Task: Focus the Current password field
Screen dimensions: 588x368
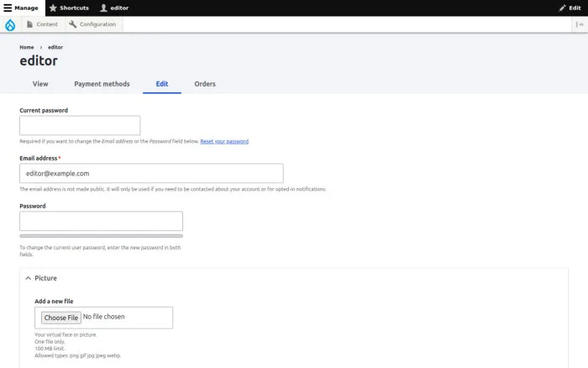Action: pyautogui.click(x=80, y=125)
